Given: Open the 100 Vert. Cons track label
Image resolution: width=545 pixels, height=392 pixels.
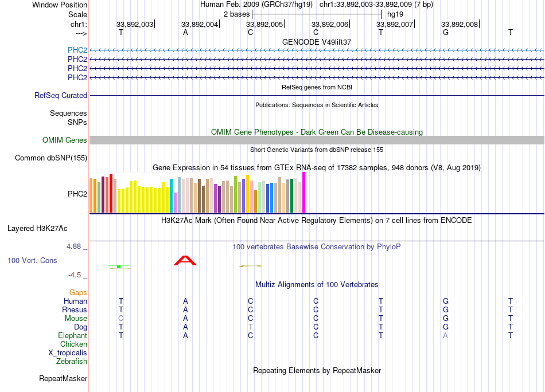Looking at the screenshot, I should [32, 260].
